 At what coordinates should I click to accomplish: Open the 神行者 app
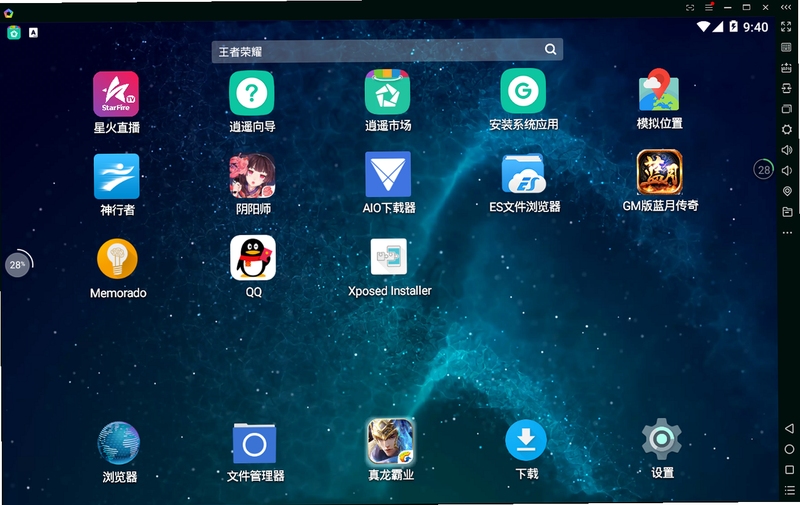click(x=117, y=176)
